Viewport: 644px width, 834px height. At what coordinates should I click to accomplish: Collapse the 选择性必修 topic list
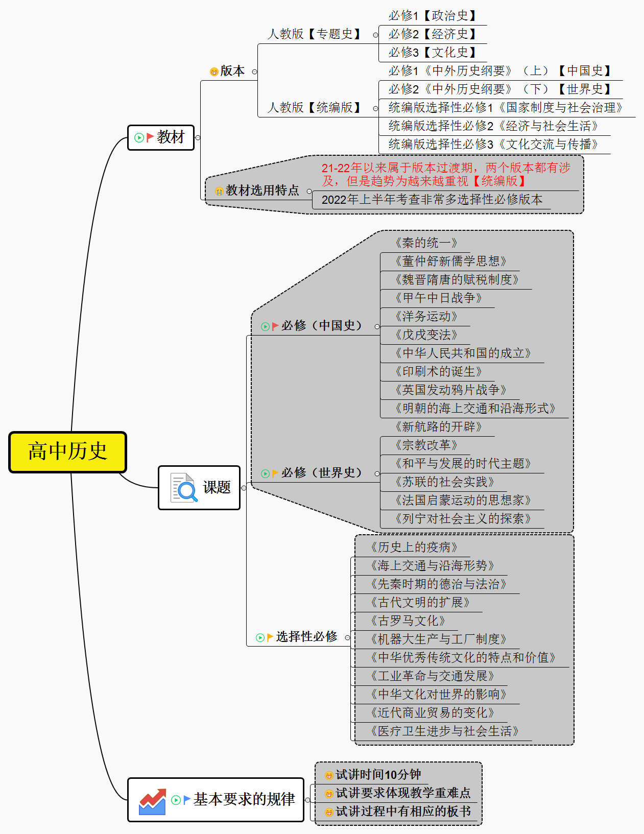348,637
